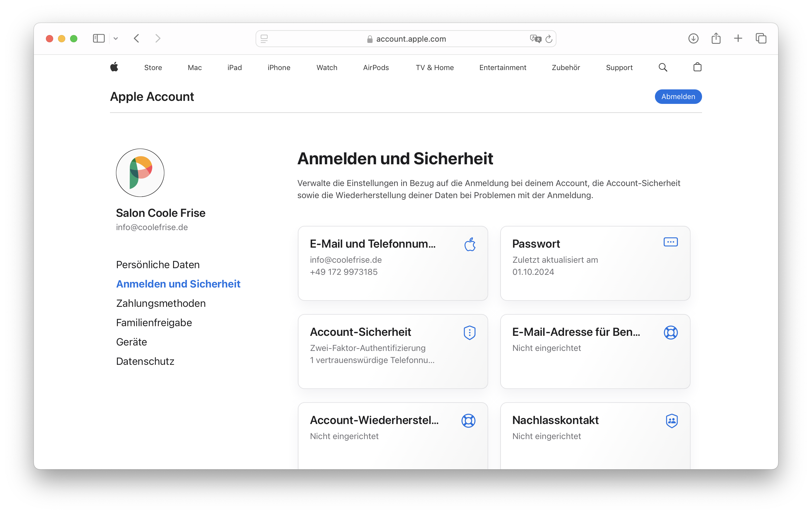Click the Share icon in Safari toolbar
The height and width of the screenshot is (514, 812).
click(x=716, y=38)
